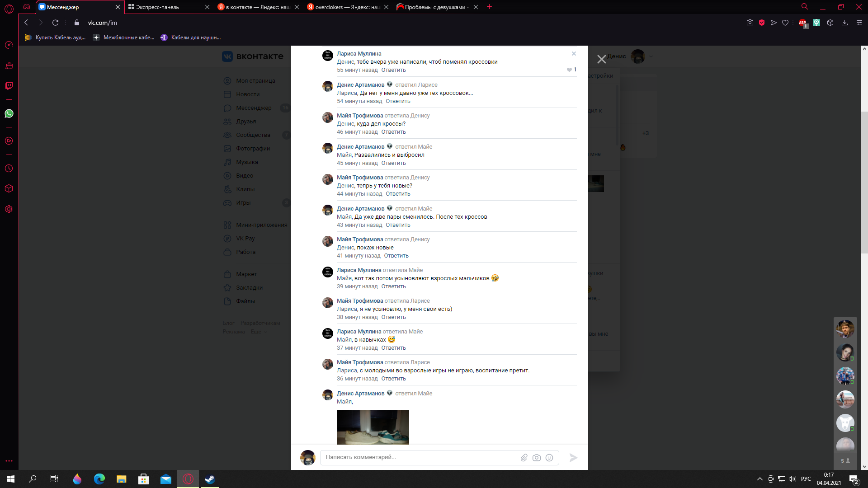Switch to the Экспресс-панель tab

pos(158,7)
